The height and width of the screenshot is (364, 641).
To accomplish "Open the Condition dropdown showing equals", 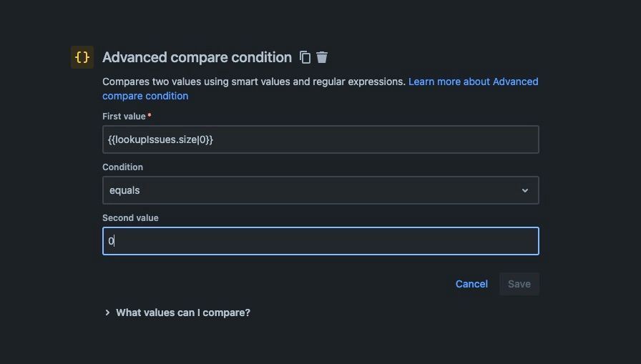I will pyautogui.click(x=320, y=190).
